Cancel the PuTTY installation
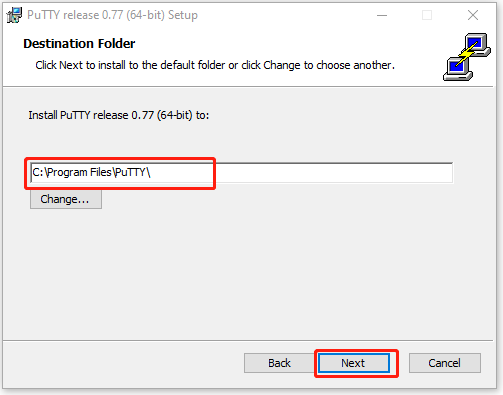 tap(445, 363)
